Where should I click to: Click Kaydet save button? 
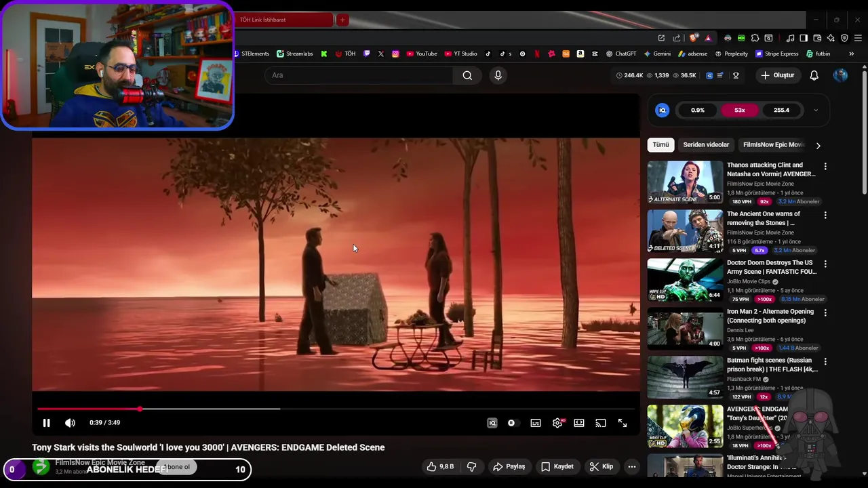(557, 466)
